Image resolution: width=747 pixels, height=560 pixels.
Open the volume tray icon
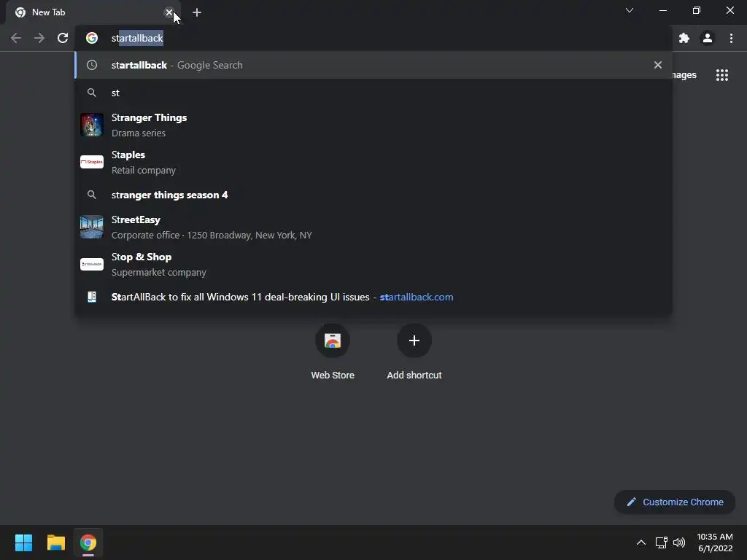click(x=679, y=542)
